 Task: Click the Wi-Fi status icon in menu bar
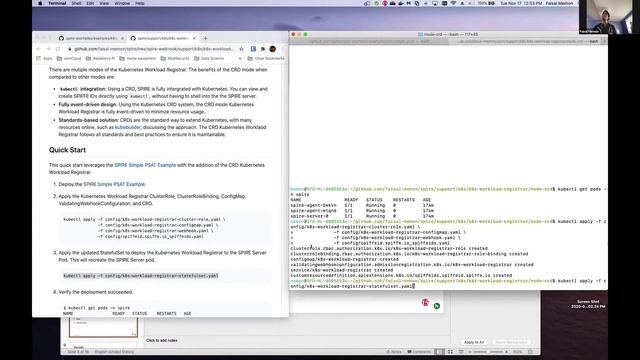(x=453, y=3)
